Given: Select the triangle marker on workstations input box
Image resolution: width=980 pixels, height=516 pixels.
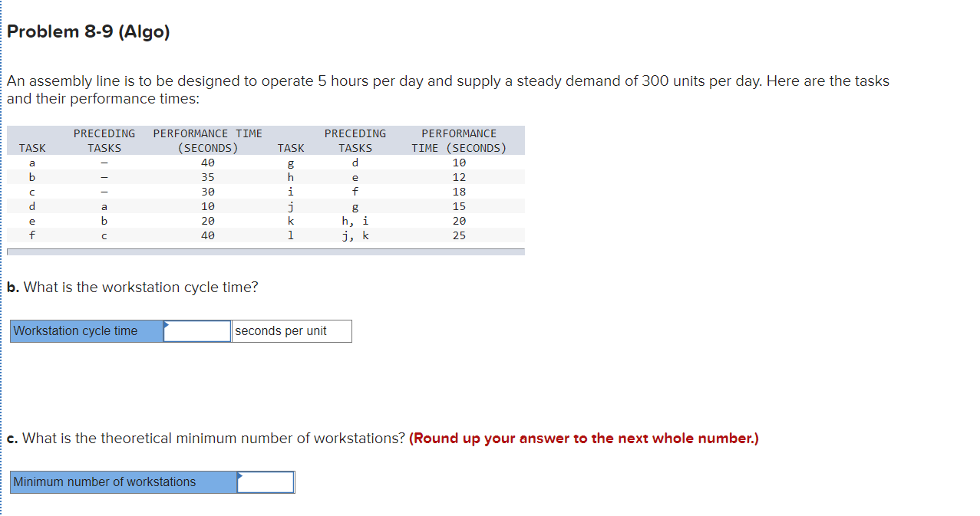Looking at the screenshot, I should pyautogui.click(x=240, y=477).
